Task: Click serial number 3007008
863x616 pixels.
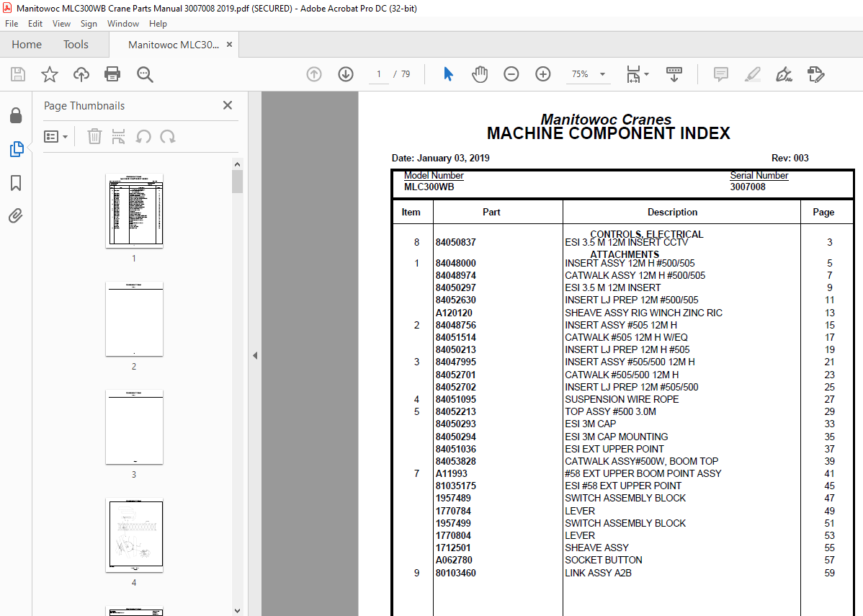Action: point(748,187)
